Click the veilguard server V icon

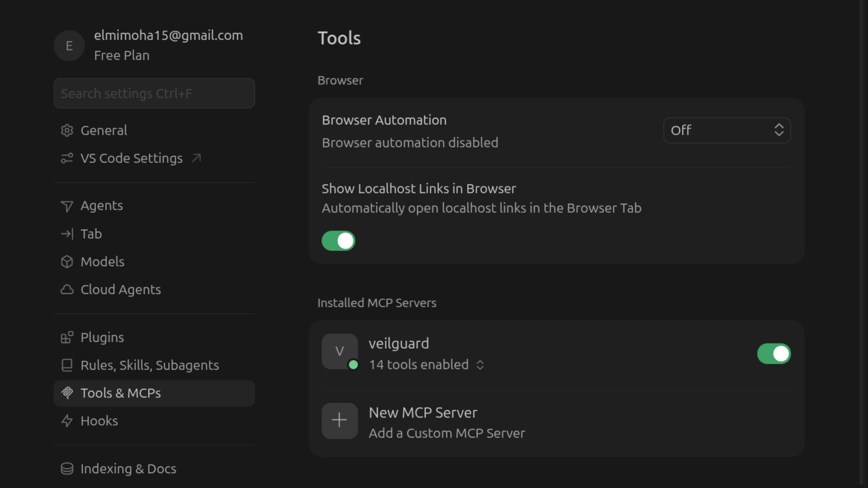point(340,351)
